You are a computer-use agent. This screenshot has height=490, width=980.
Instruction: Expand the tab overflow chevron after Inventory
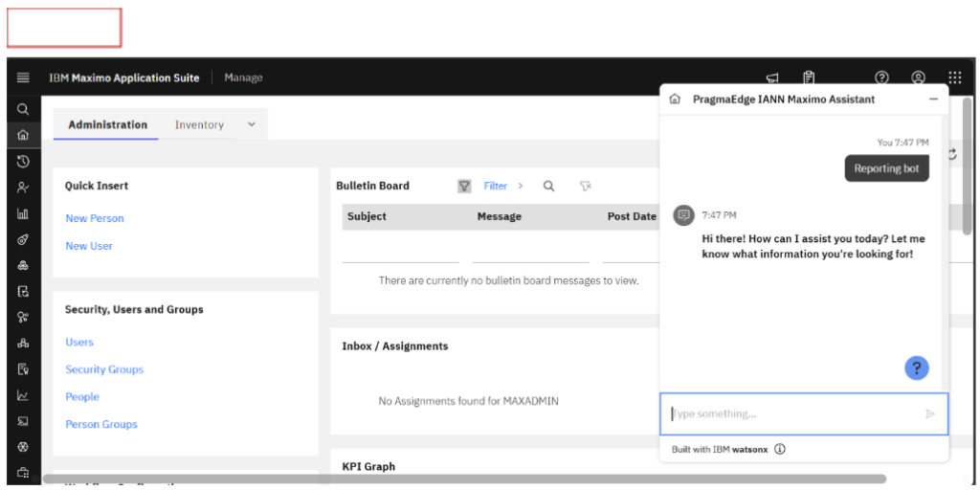click(x=252, y=124)
